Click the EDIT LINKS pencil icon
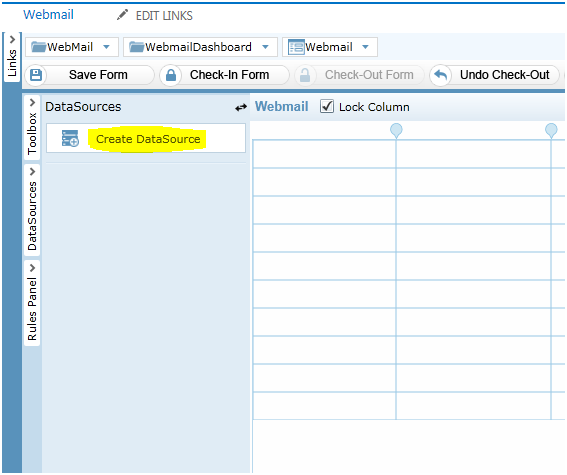The height and width of the screenshot is (475, 567). (x=122, y=15)
